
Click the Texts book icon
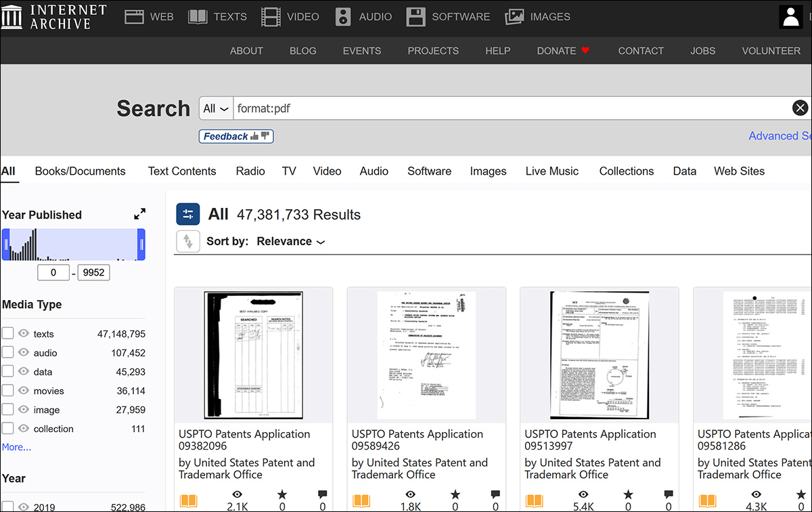tap(198, 17)
